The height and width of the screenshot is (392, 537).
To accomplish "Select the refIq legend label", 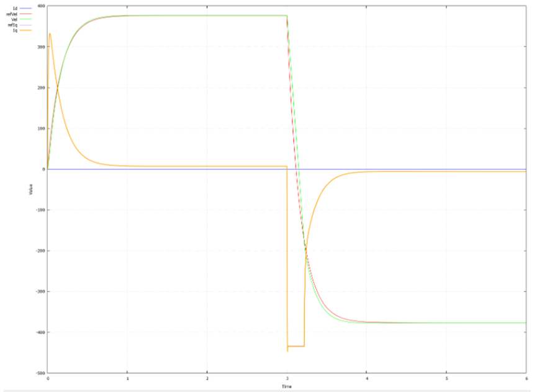I will tap(12, 24).
